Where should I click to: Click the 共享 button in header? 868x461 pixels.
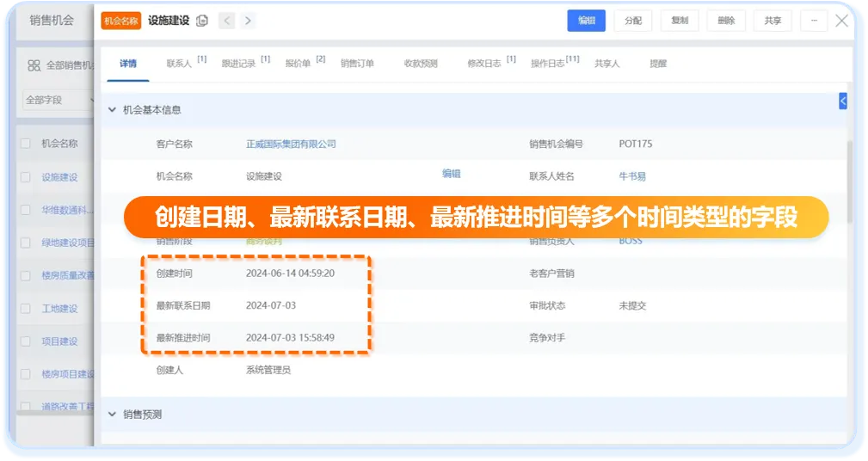coord(773,21)
